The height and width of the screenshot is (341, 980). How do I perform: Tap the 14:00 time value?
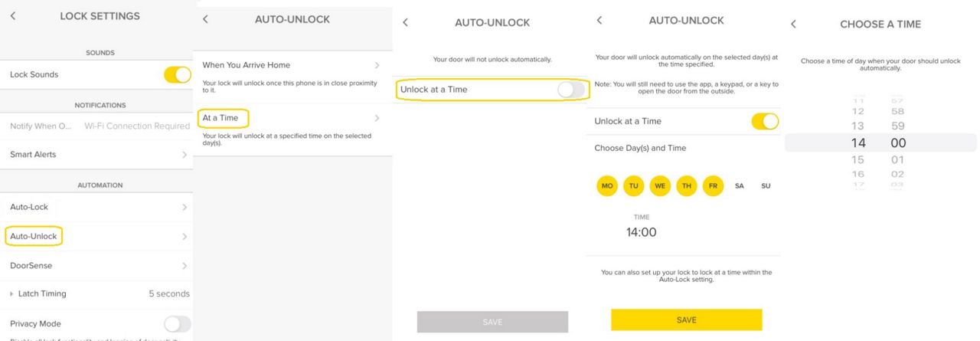(642, 232)
